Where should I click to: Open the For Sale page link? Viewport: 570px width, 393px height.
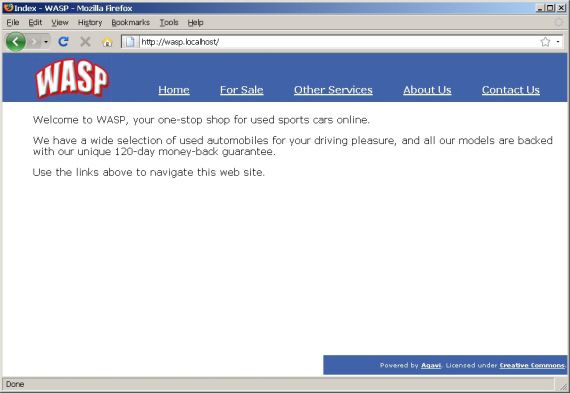click(x=241, y=90)
